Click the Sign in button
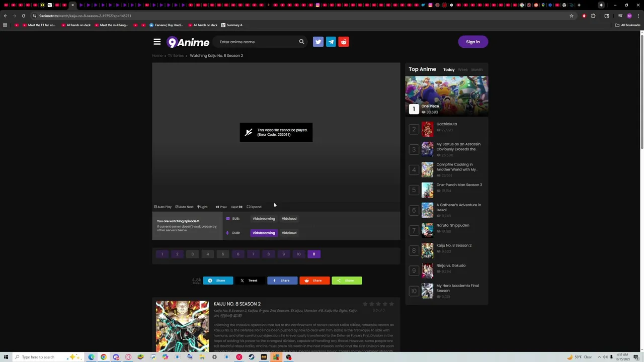Screen dimensions: 644x362 click(473, 42)
